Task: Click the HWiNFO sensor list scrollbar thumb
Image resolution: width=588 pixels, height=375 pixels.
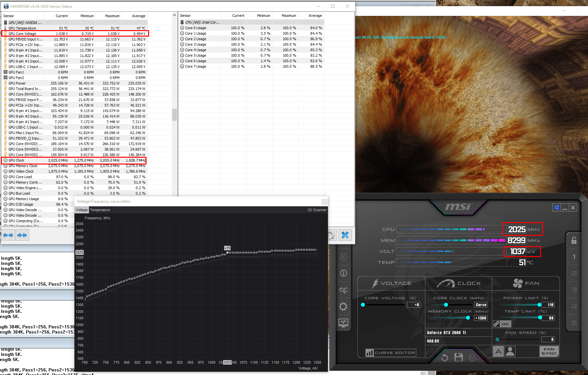Action: 174,115
